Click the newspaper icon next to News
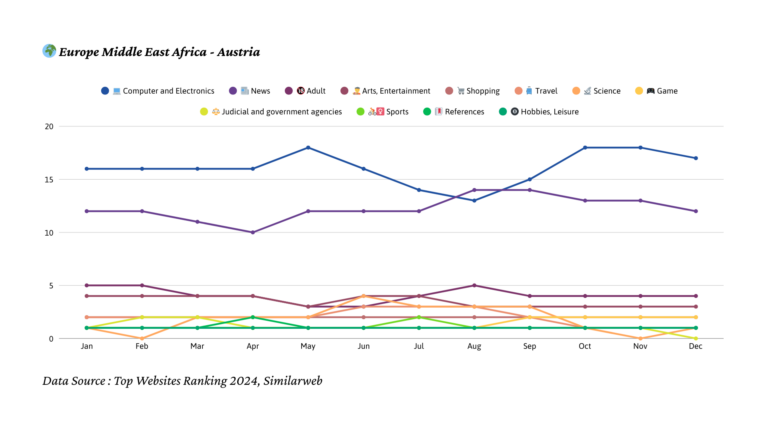Viewport: 768px width, 432px height. (x=244, y=91)
